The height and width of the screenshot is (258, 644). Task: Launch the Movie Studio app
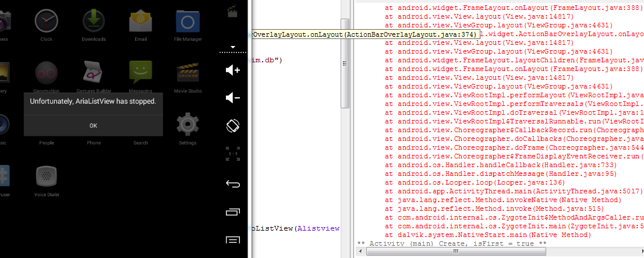click(x=187, y=73)
